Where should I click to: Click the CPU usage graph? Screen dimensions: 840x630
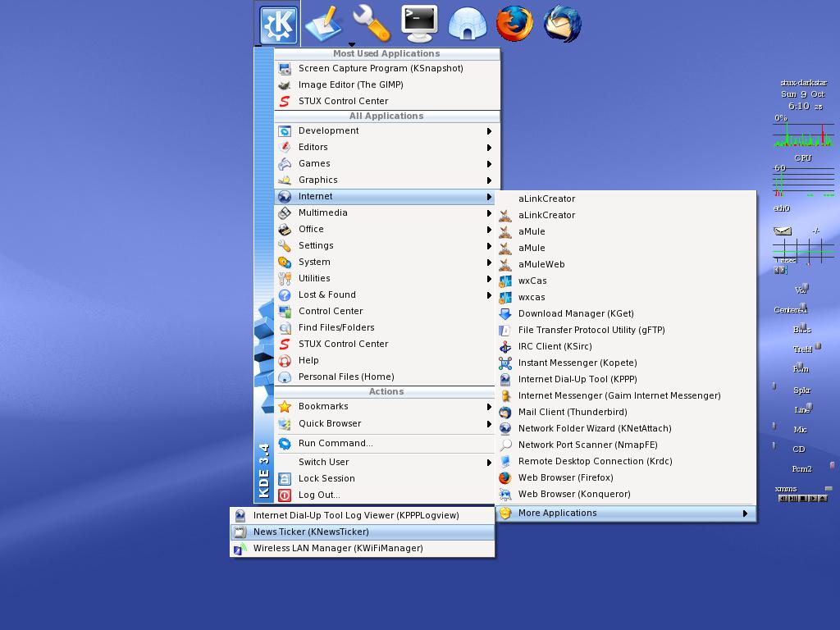(x=803, y=135)
